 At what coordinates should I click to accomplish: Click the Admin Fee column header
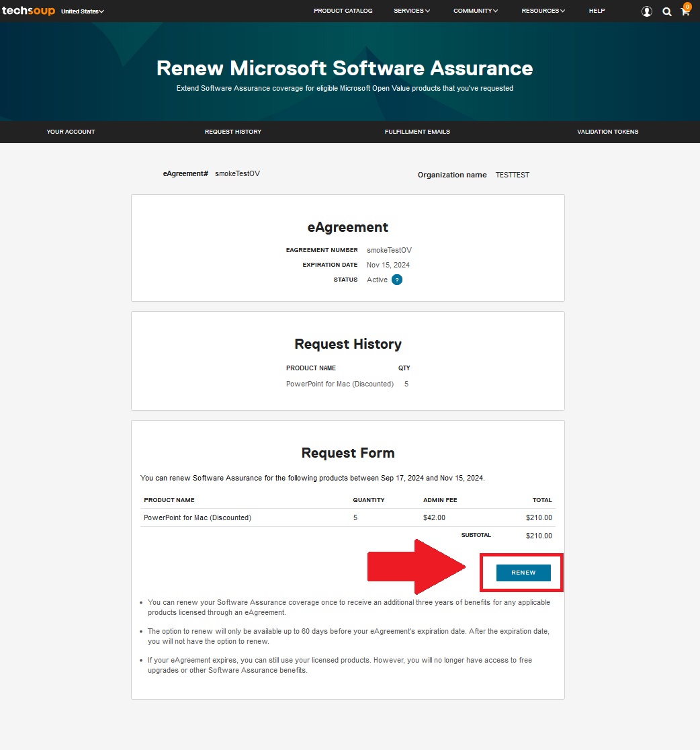(440, 500)
